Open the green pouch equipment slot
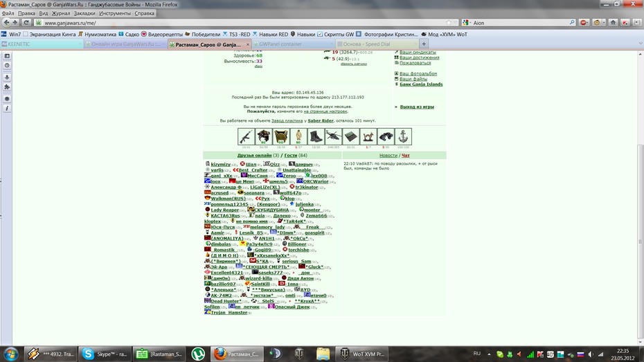Image resolution: width=644 pixels, height=362 pixels. (x=351, y=136)
